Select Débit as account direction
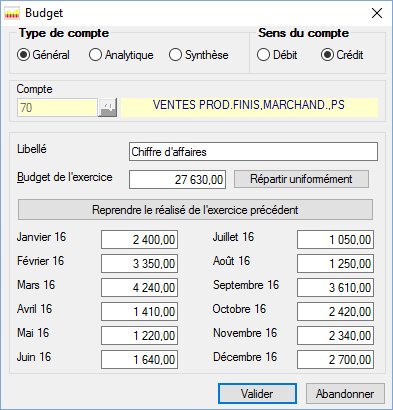 [277, 55]
